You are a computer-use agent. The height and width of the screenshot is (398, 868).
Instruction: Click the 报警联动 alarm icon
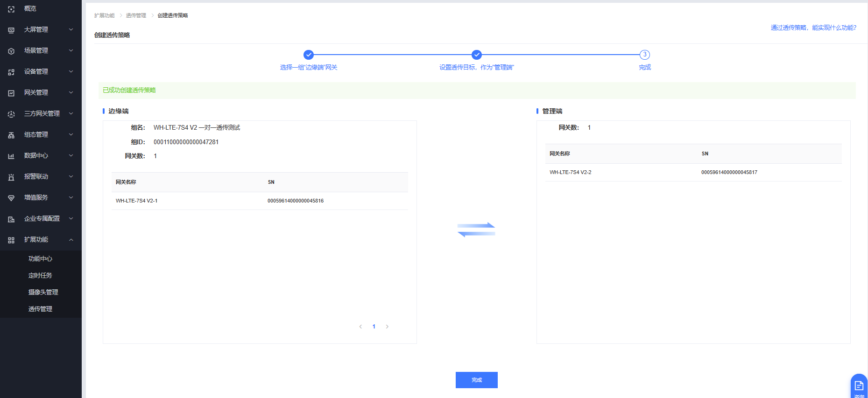click(11, 177)
